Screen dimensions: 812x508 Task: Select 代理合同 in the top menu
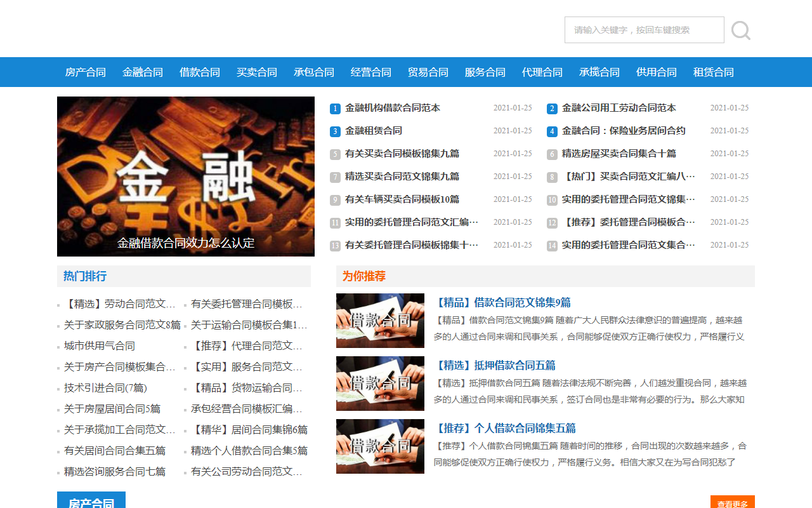click(x=542, y=72)
